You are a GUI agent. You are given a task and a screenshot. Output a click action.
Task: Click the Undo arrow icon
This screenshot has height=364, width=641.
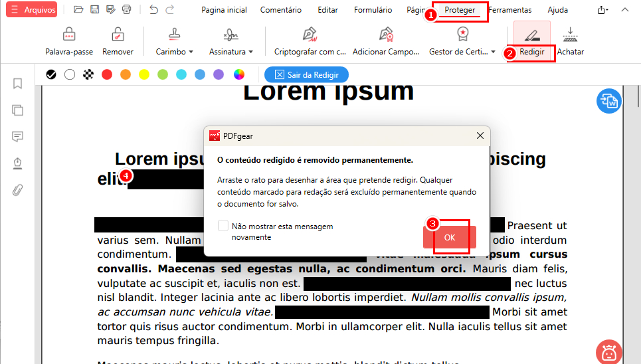(153, 9)
